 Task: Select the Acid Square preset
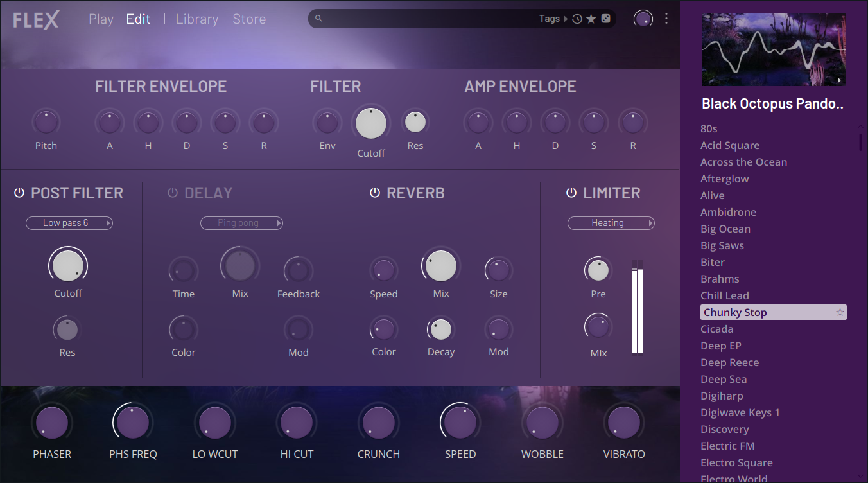pos(730,146)
